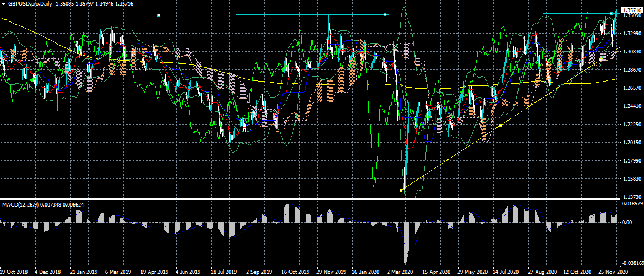Select the leftmost cyan horizontal line anchor
This screenshot has width=644, height=276.
point(159,15)
